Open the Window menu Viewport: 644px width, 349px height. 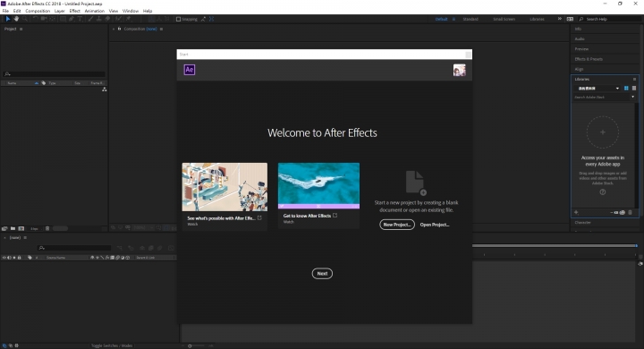coord(131,11)
